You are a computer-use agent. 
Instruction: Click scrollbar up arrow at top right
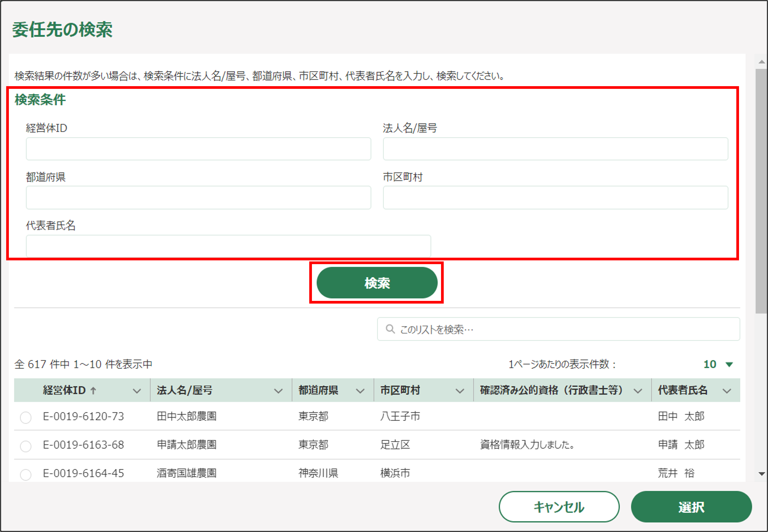(x=761, y=62)
